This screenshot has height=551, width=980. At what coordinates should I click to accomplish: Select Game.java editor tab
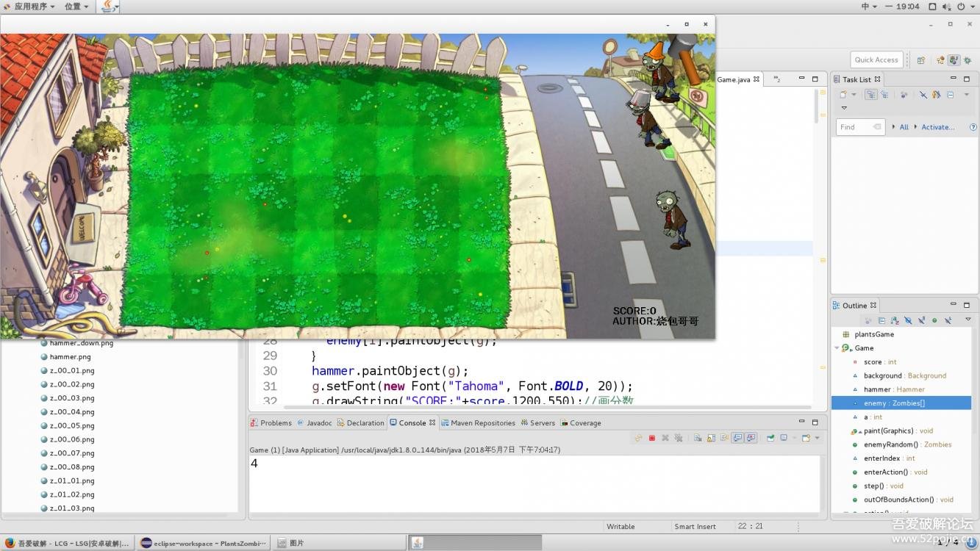click(x=737, y=79)
